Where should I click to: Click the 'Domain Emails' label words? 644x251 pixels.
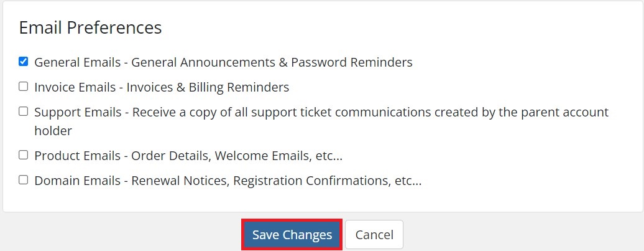click(78, 181)
